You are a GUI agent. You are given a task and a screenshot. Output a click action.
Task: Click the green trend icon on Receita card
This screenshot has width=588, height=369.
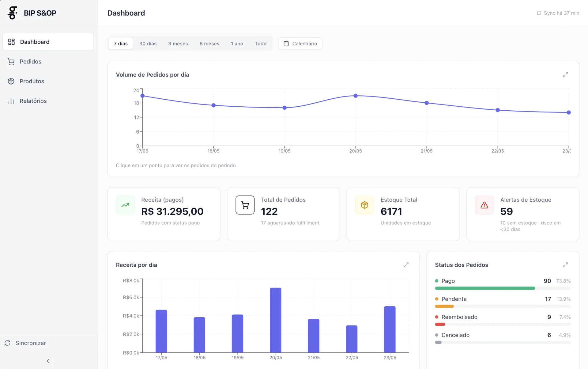[x=125, y=205]
